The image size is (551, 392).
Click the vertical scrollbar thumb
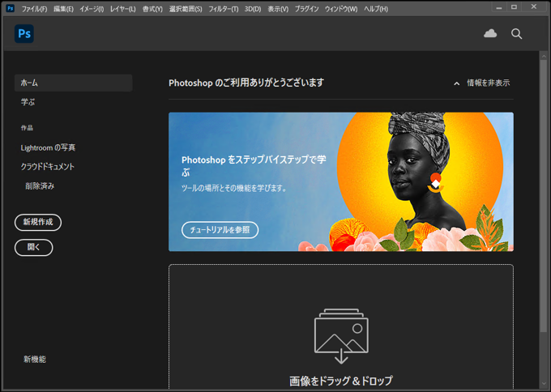(544, 195)
